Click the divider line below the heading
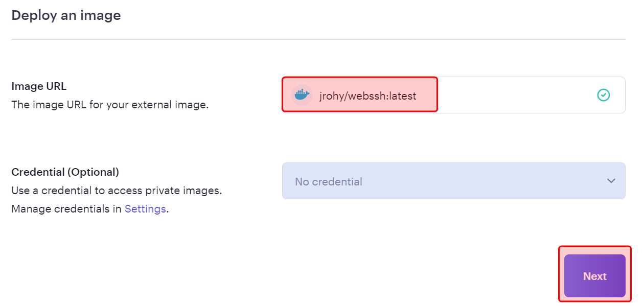Screen dimensions: 644x306 point(318,39)
